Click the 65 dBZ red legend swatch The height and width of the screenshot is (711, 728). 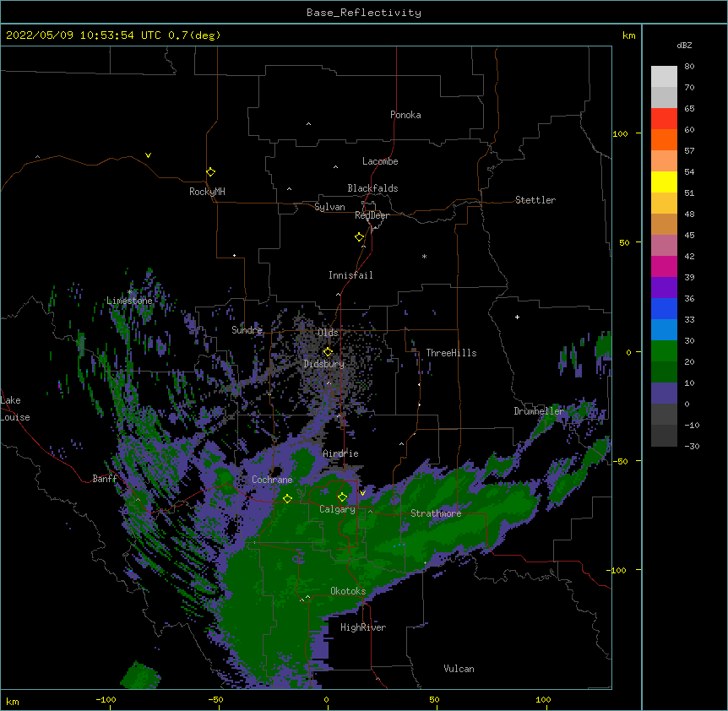click(x=664, y=119)
